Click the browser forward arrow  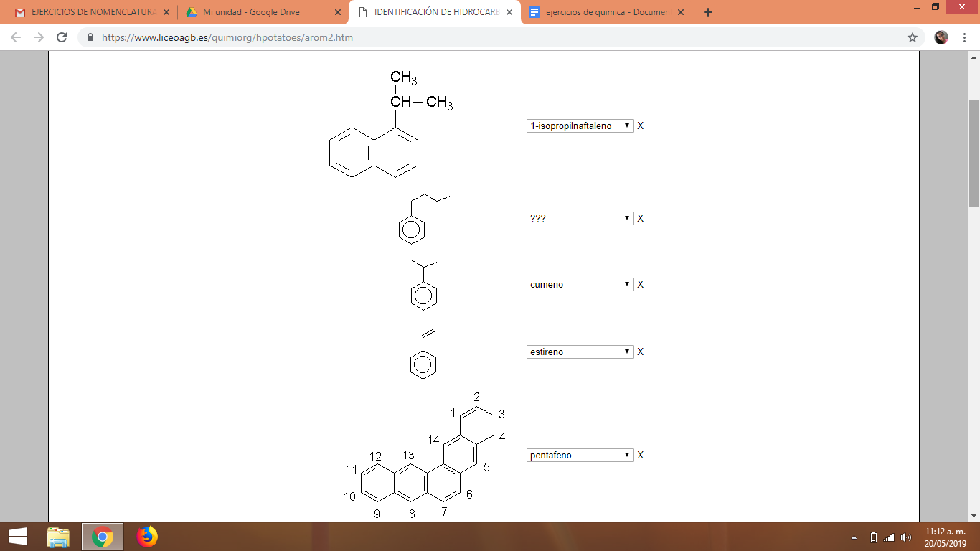pos(39,37)
